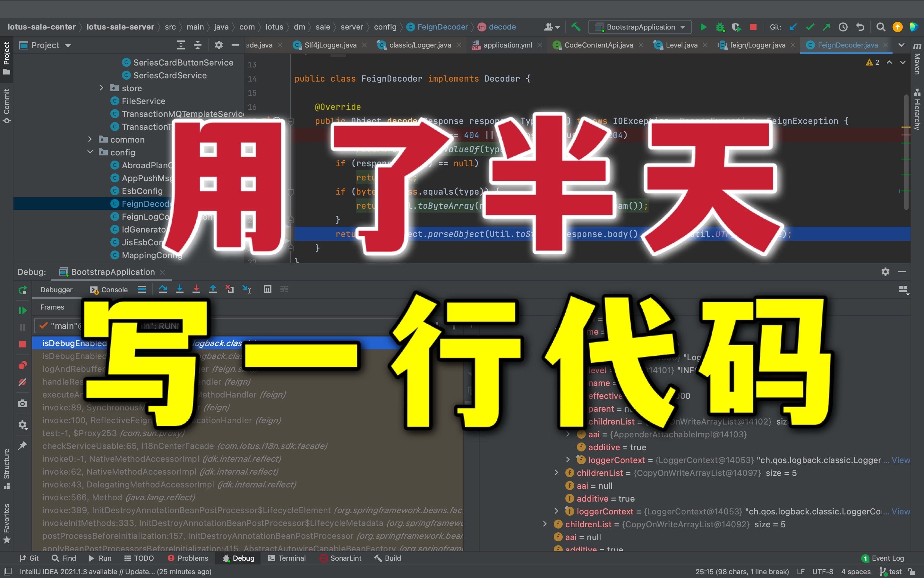Image resolution: width=924 pixels, height=578 pixels.
Task: Open Evaluate Expression calculator icon
Action: 268,289
